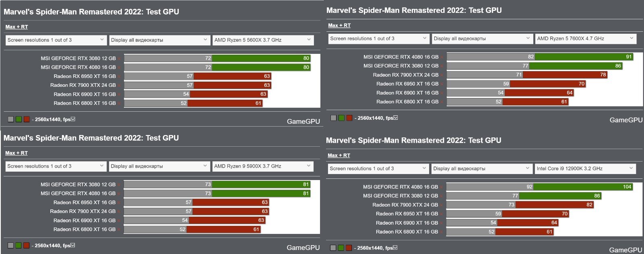Click RX 7900 XTX label in Core i9 12900K chart
Image resolution: width=644 pixels, height=254 pixels.
pyautogui.click(x=405, y=205)
